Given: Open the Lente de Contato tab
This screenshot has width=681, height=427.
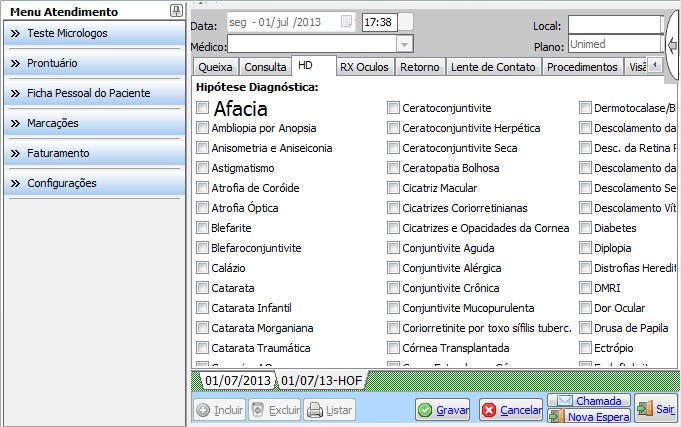Looking at the screenshot, I should (x=493, y=67).
